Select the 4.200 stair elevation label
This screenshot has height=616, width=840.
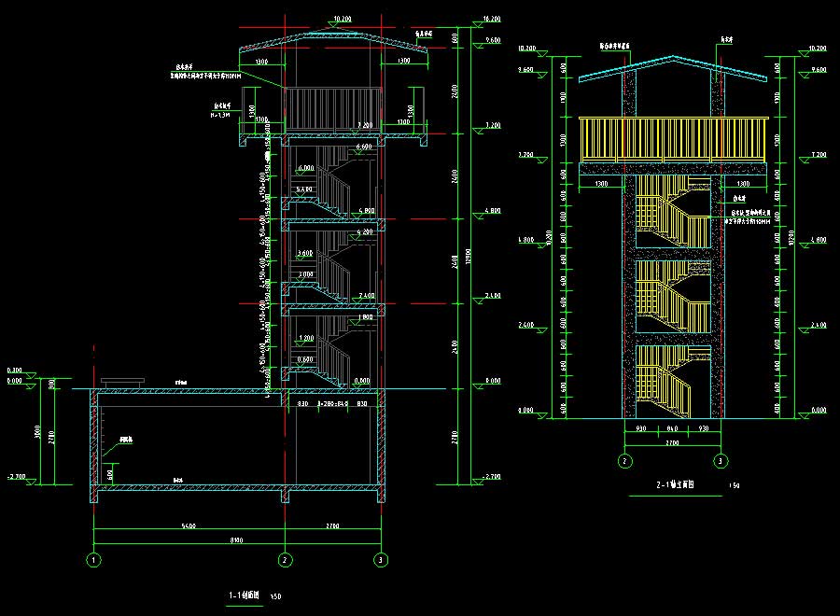coord(365,232)
